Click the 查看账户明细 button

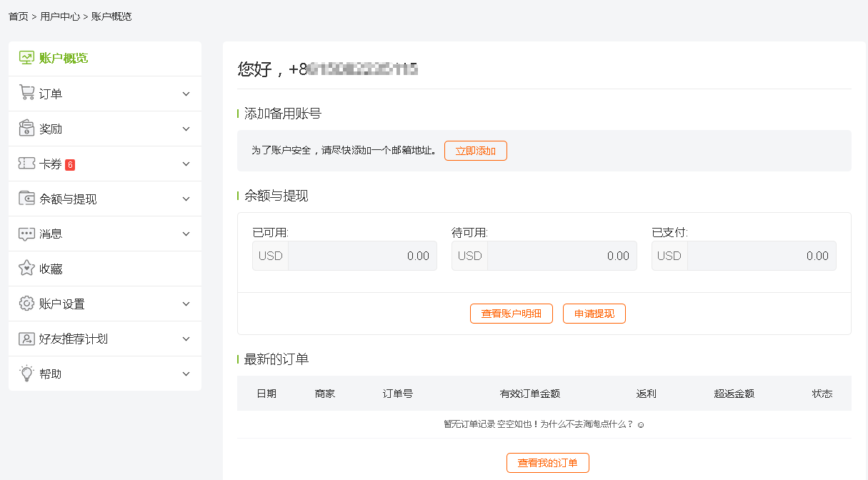tap(511, 314)
